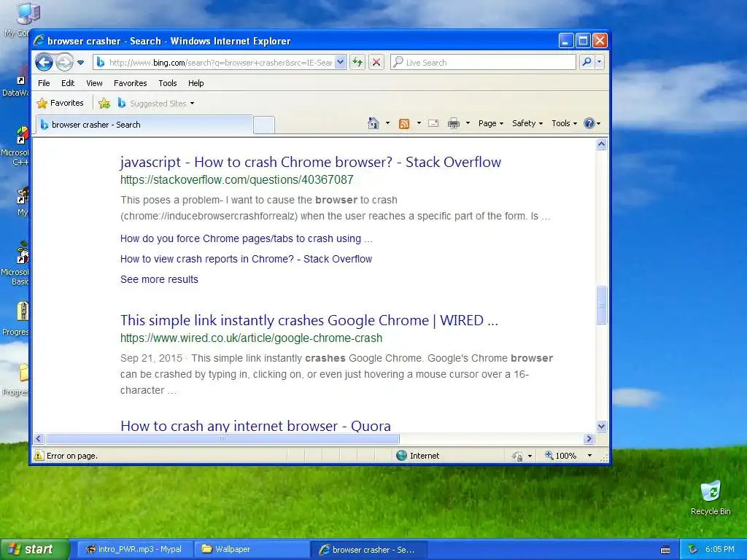Open the View menu
Screen dimensions: 747x560
click(94, 83)
